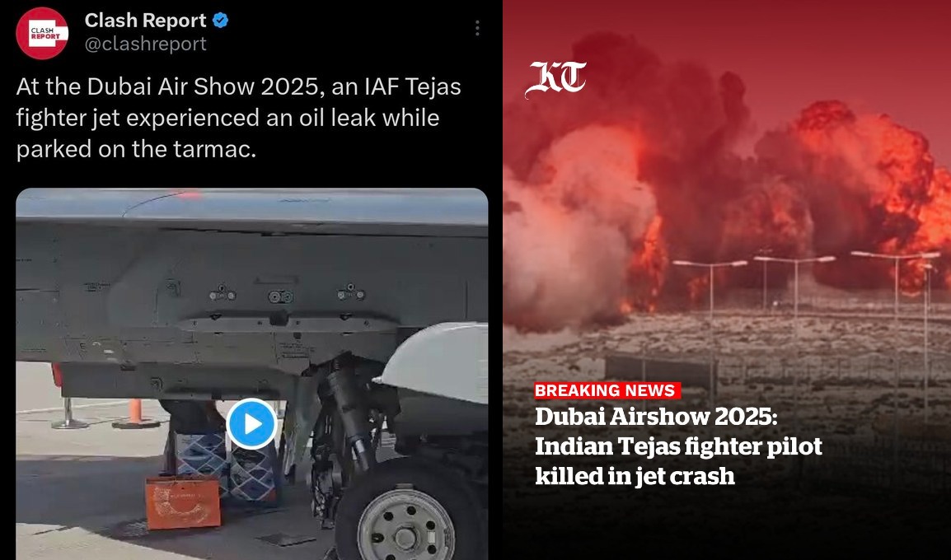Screen dimensions: 951x560
Task: Open the Clash Report account name
Action: coord(146,21)
